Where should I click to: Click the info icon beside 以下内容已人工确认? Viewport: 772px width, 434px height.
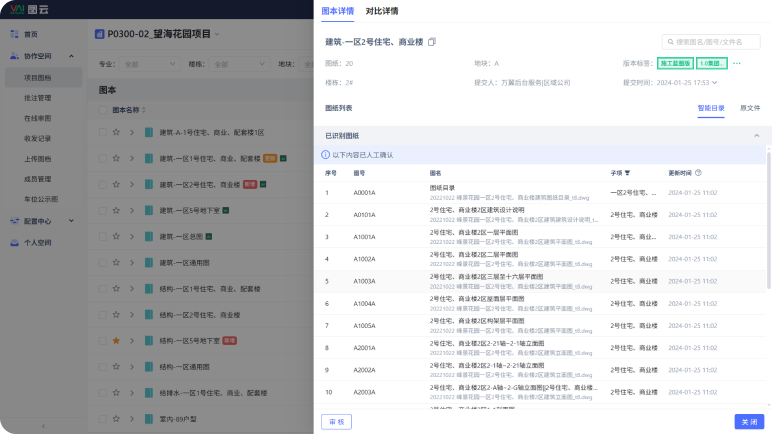(x=325, y=155)
